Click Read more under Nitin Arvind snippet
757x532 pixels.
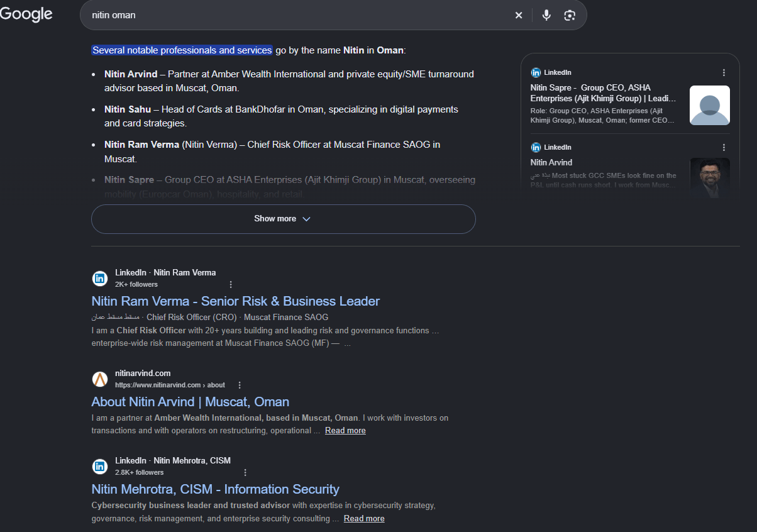(x=345, y=431)
